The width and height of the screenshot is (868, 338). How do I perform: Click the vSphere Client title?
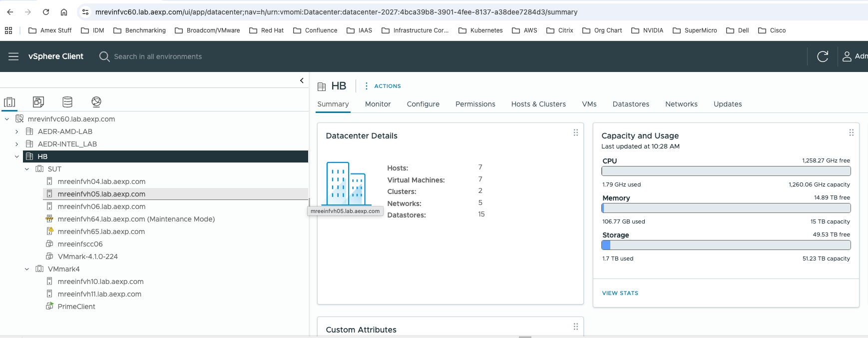click(56, 56)
